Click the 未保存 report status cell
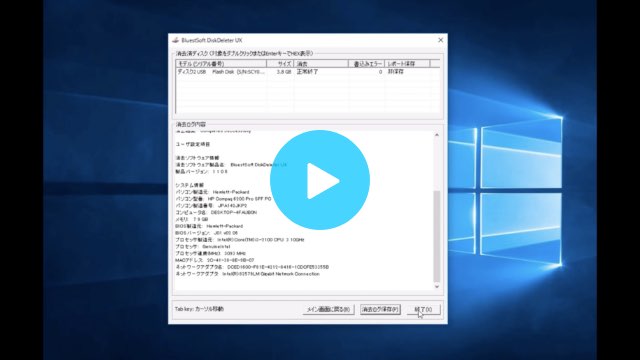 click(396, 71)
